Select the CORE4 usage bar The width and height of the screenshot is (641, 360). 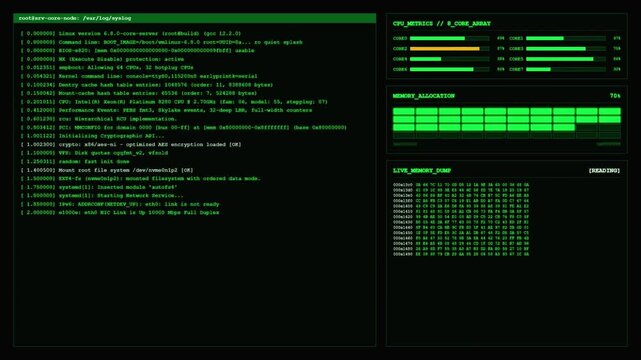click(x=449, y=59)
